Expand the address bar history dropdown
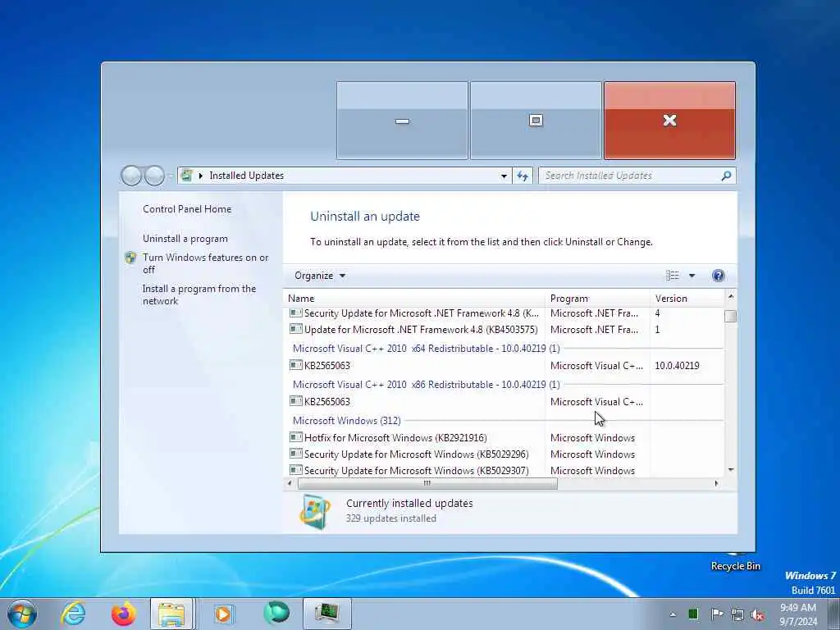Viewport: 840px width, 630px height. [504, 176]
